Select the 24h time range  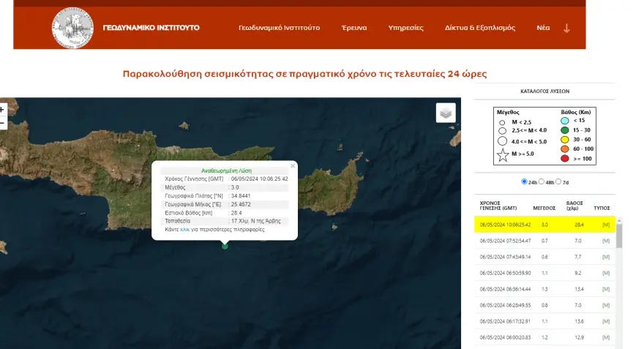[x=524, y=181]
